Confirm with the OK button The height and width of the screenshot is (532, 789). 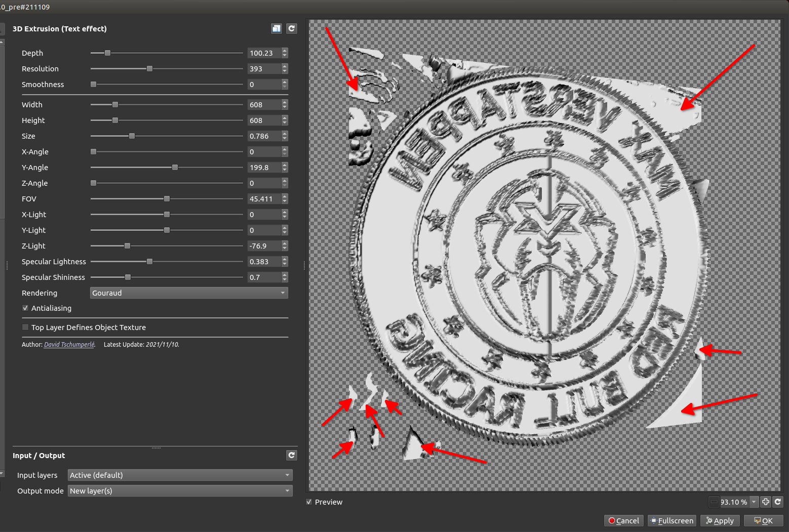tap(764, 521)
